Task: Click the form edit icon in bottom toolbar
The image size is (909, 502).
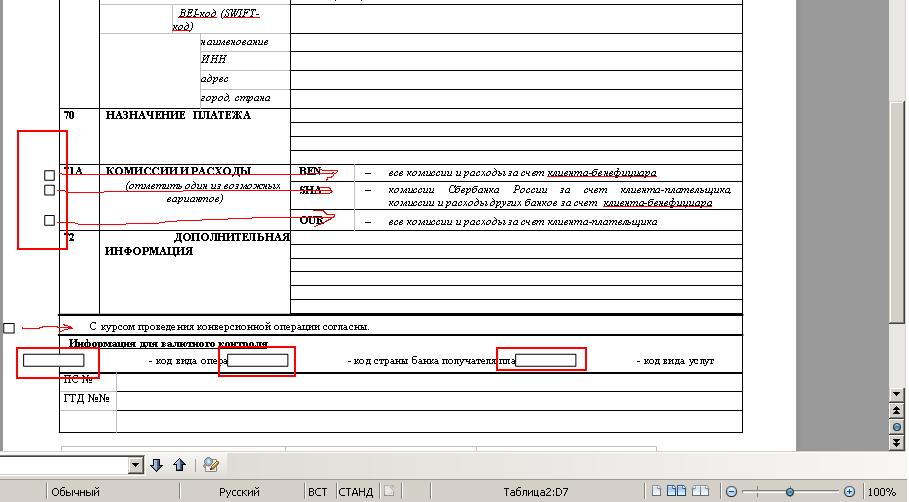Action: (210, 465)
